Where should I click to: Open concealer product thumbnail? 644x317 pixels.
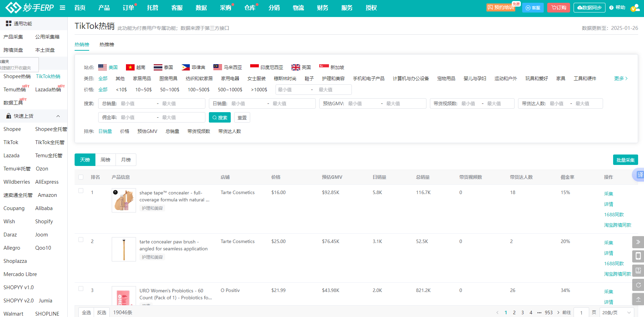(x=124, y=200)
